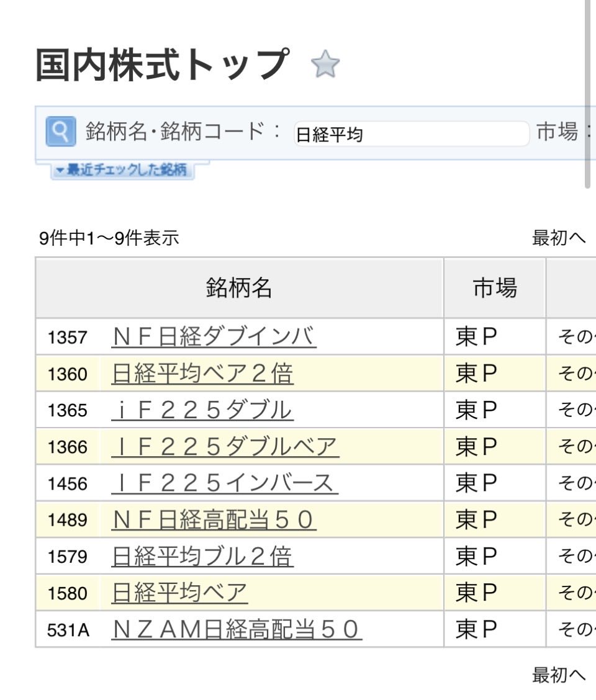The width and height of the screenshot is (596, 700).
Task: Open the 日経平均ブル２倍 link
Action: coord(202,556)
